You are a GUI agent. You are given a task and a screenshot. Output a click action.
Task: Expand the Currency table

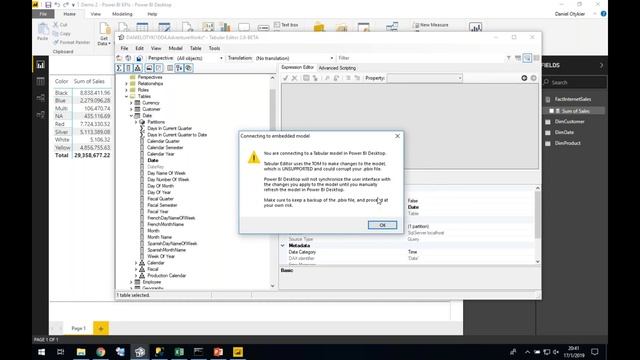tap(131, 103)
